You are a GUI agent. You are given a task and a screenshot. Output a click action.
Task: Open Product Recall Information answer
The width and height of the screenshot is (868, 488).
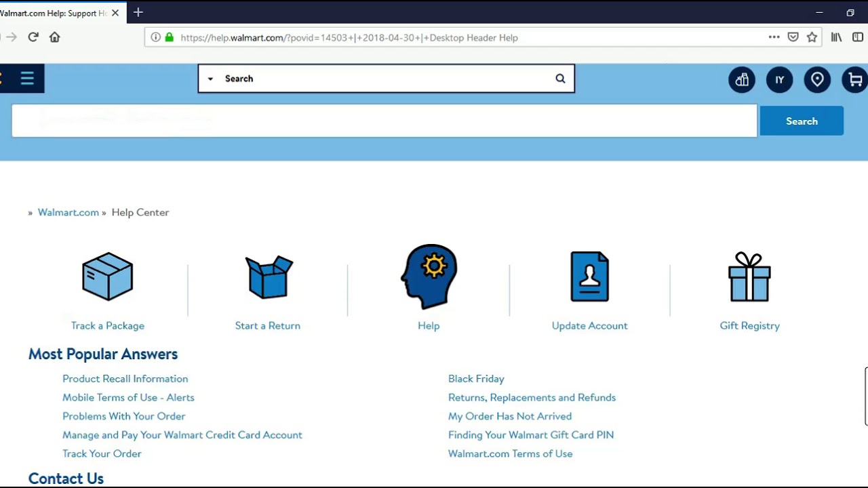coord(125,379)
